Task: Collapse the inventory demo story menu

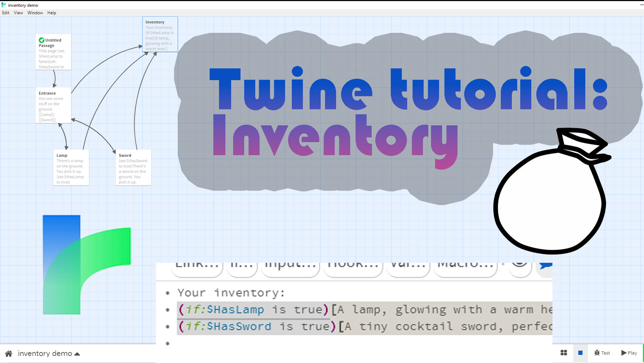Action: tap(77, 353)
